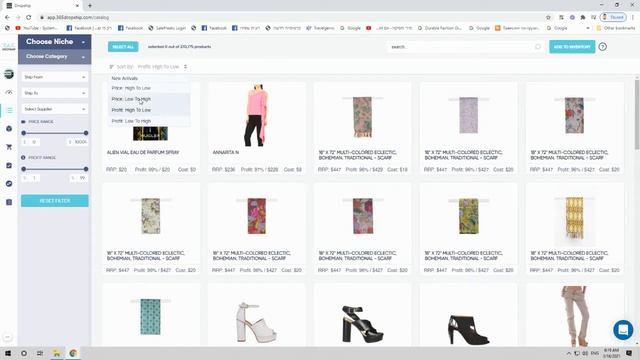Open the live chat bubble
The height and width of the screenshot is (360, 640).
[623, 329]
